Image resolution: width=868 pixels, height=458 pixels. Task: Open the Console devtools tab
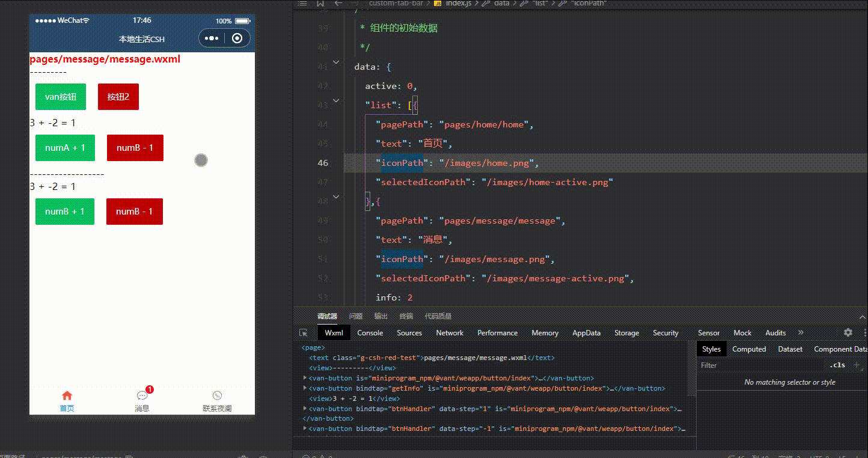pyautogui.click(x=370, y=333)
